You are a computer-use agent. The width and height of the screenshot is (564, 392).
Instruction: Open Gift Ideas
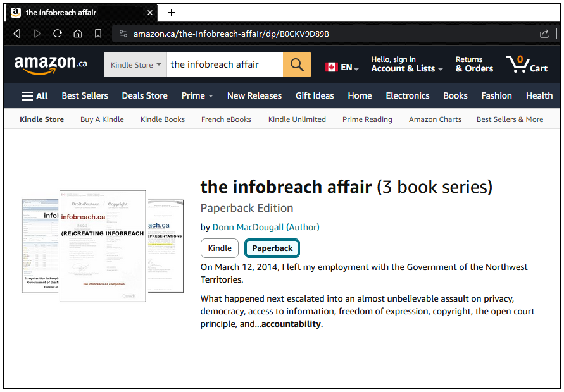point(315,96)
